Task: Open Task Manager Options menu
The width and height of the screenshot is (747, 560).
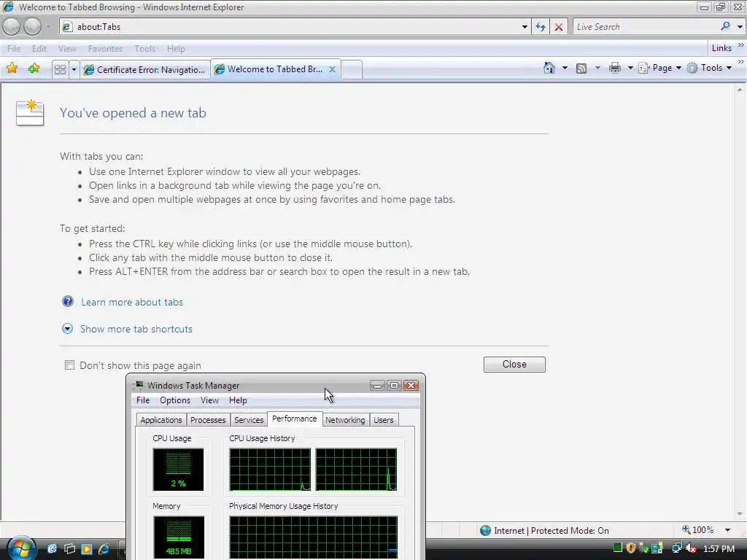Action: [175, 400]
